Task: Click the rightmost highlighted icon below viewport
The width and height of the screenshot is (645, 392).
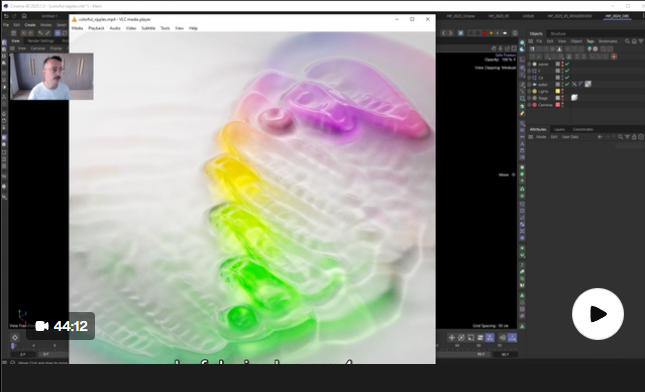Action: pos(512,338)
